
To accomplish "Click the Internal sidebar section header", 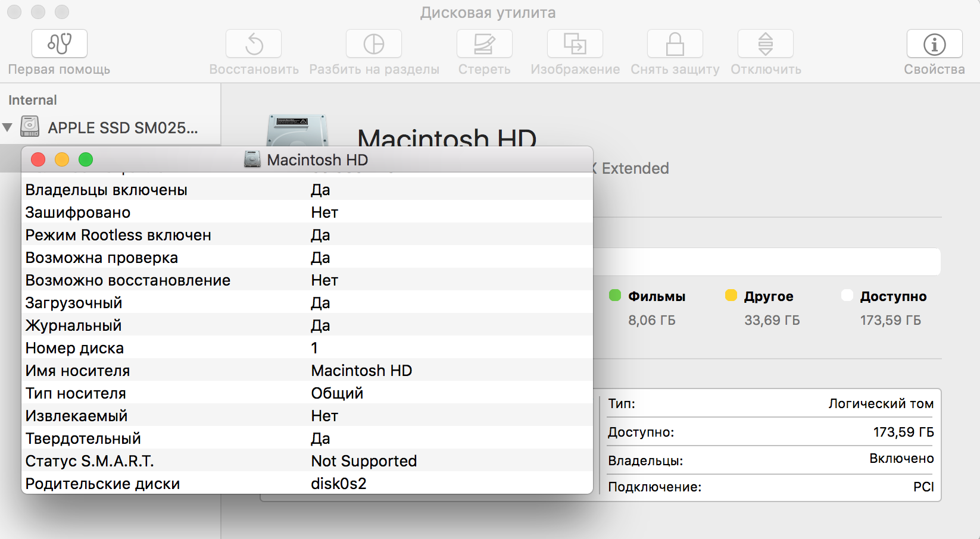I will tap(33, 100).
